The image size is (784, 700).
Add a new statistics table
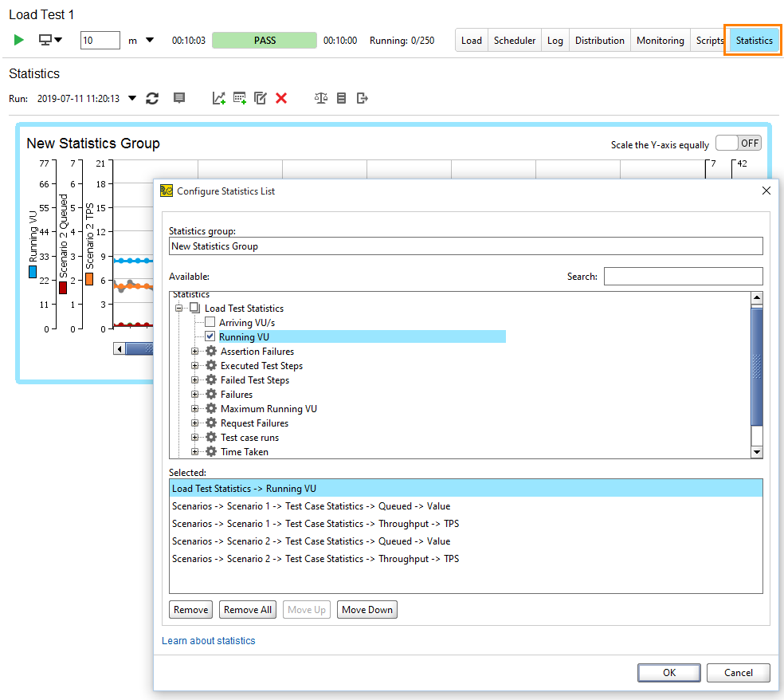point(239,97)
